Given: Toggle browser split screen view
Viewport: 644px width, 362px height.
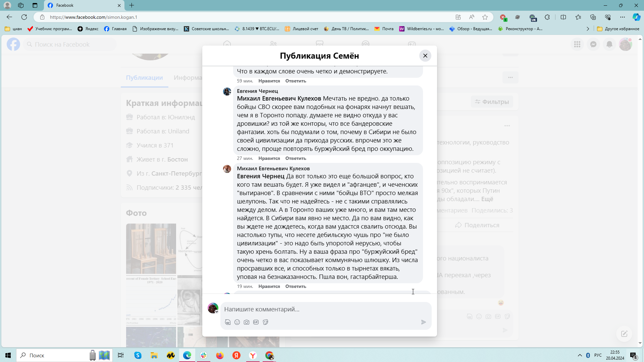Looking at the screenshot, I should (x=563, y=17).
